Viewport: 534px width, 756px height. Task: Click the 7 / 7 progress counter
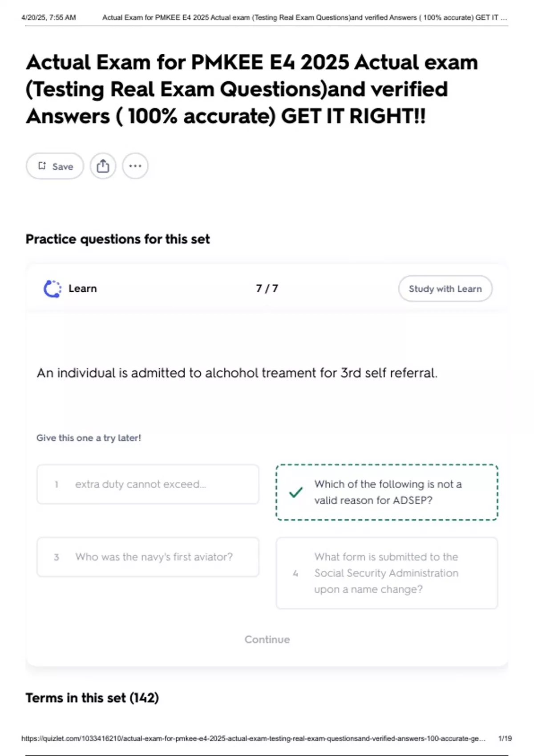click(x=267, y=289)
